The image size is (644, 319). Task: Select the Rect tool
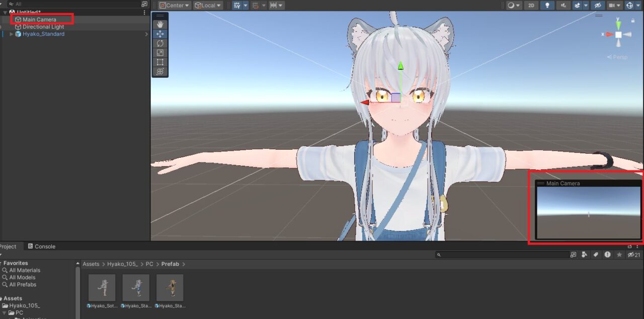pos(160,62)
